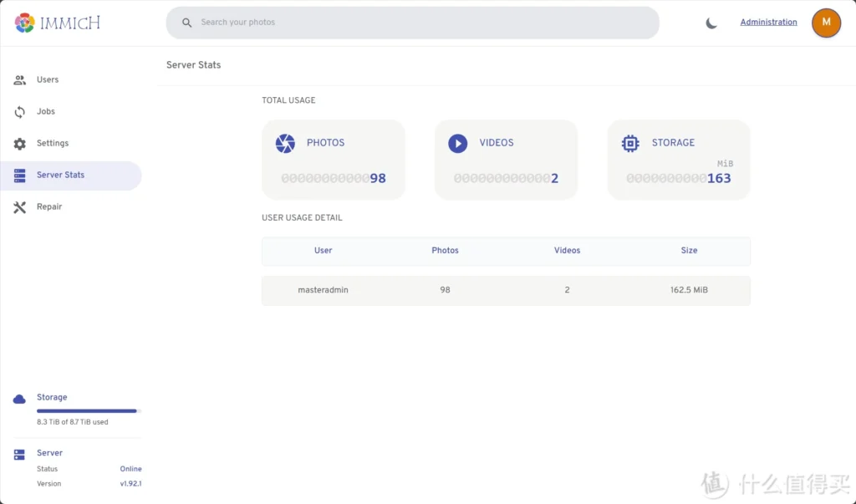Click the storage usage progress bar
The width and height of the screenshot is (856, 504).
(x=89, y=411)
